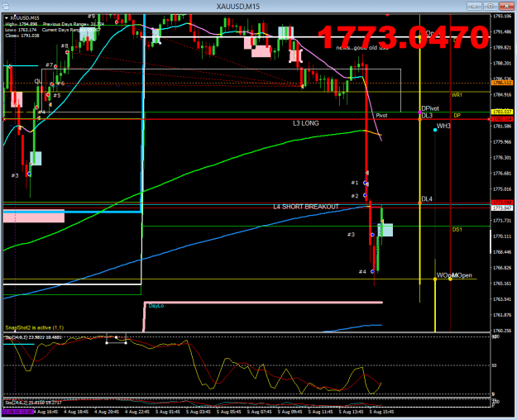Click the yellow DP label
Screen dimensions: 517x420
click(457, 116)
